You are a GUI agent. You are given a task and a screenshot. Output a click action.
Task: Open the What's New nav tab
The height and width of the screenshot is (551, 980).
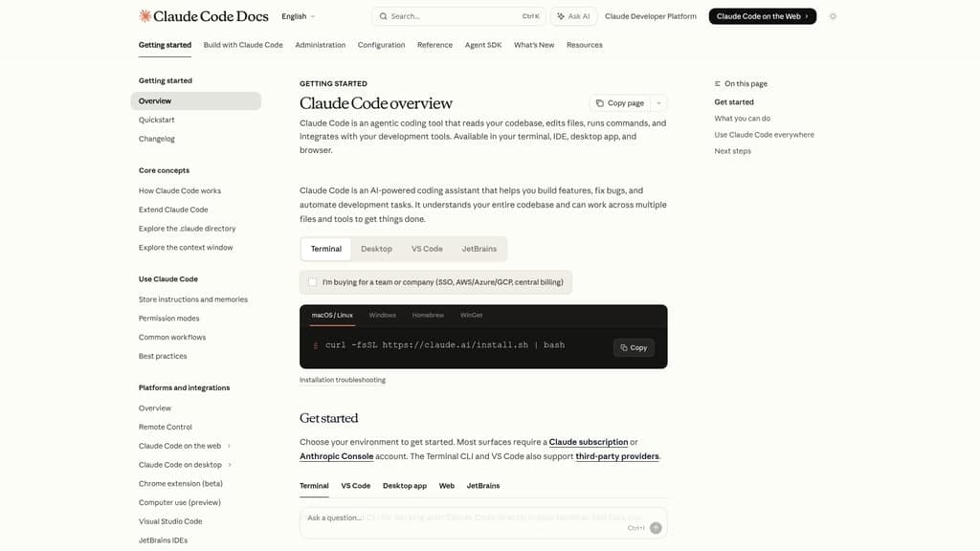[x=534, y=45]
